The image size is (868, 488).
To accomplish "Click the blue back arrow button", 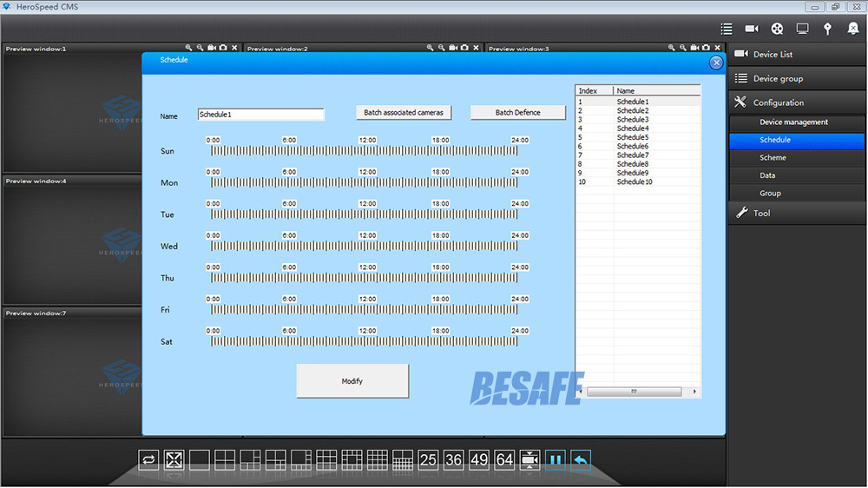I will [581, 460].
